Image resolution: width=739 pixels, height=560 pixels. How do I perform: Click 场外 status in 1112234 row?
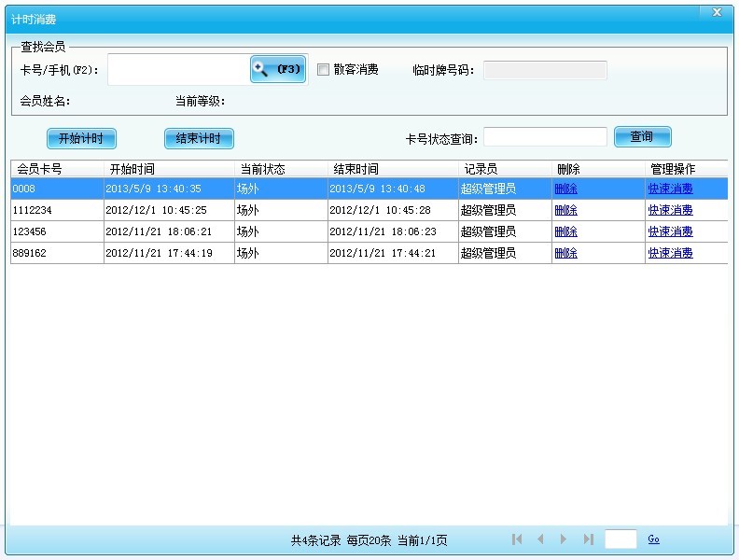pyautogui.click(x=248, y=210)
